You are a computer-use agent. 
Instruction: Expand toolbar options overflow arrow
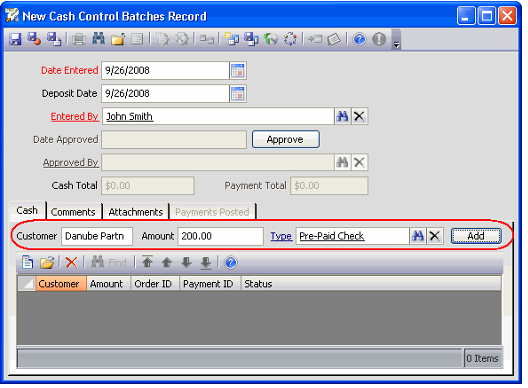[x=397, y=45]
